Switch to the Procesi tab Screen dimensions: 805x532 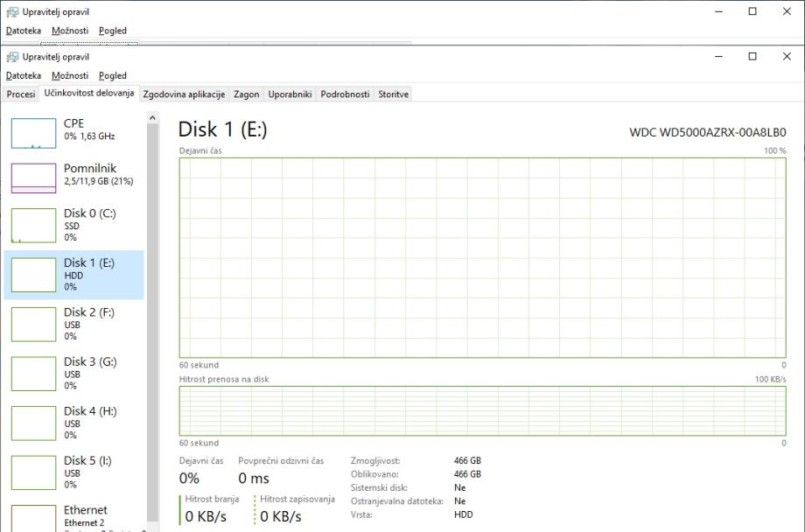pos(21,94)
